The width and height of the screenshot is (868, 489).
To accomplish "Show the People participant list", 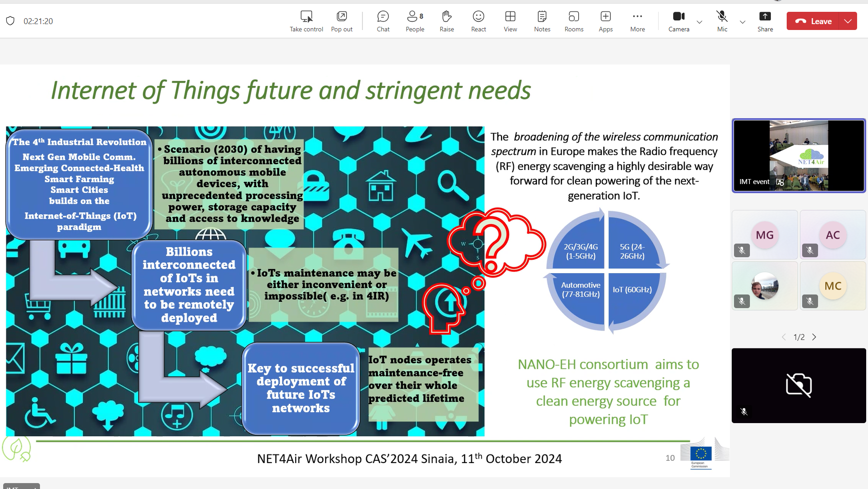I will click(x=415, y=21).
